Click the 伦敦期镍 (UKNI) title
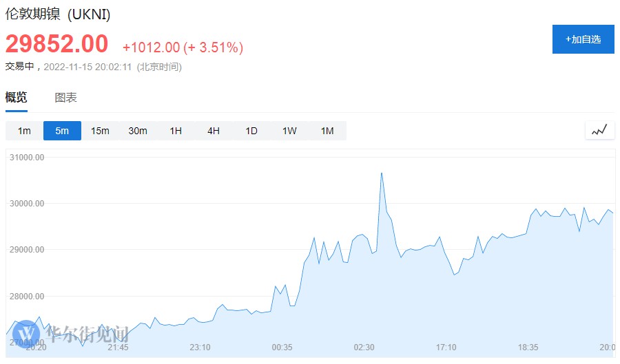This screenshot has height=364, width=620. pos(58,14)
